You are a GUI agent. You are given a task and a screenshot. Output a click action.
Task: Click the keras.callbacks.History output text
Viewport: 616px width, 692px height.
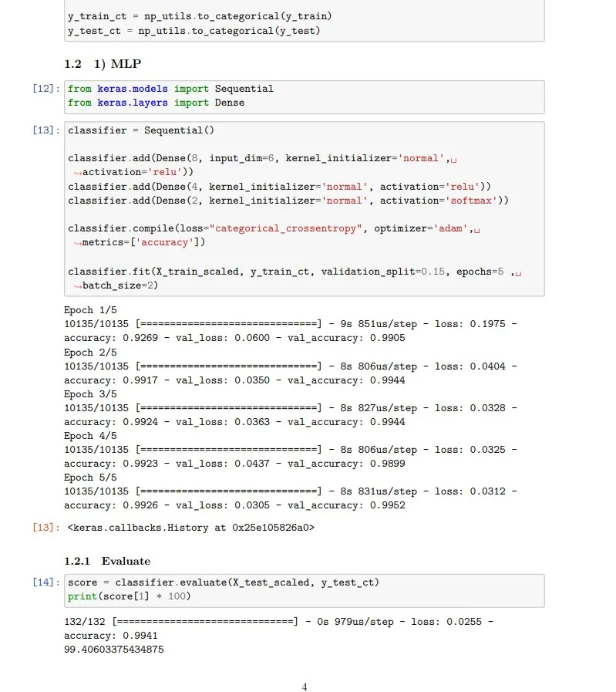[191, 528]
